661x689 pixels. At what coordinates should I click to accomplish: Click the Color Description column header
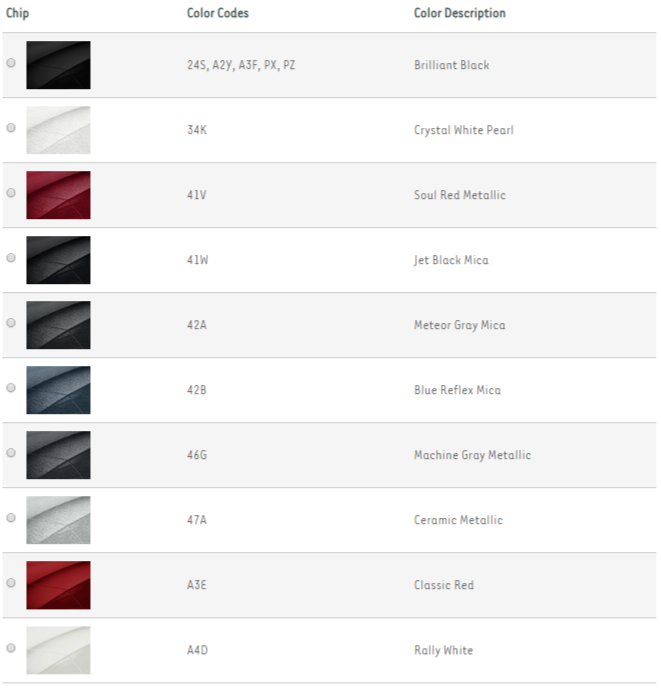pyautogui.click(x=460, y=13)
